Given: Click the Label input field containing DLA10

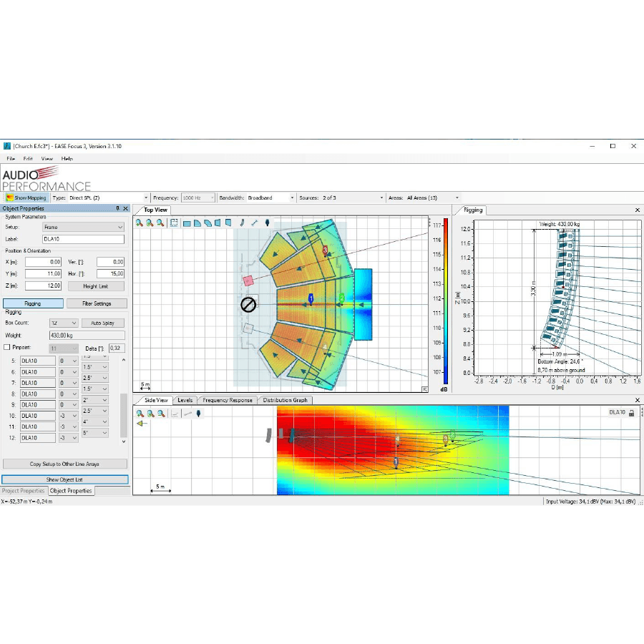Looking at the screenshot, I should pos(83,239).
